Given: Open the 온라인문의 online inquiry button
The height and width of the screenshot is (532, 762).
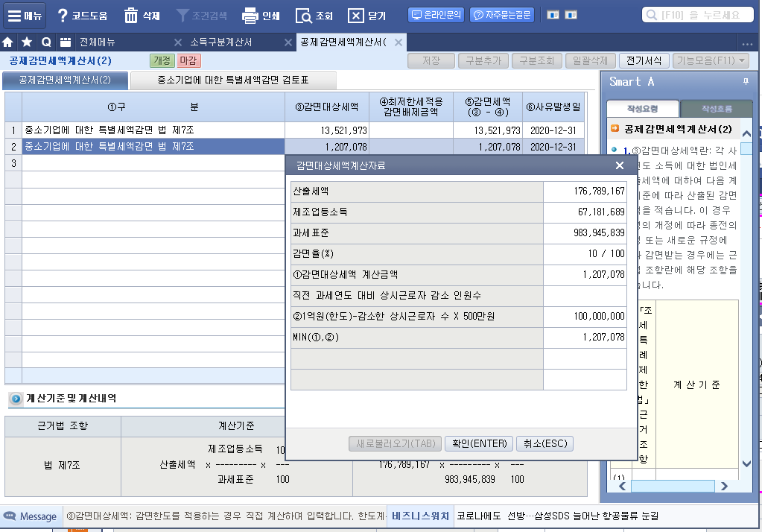Looking at the screenshot, I should 436,15.
